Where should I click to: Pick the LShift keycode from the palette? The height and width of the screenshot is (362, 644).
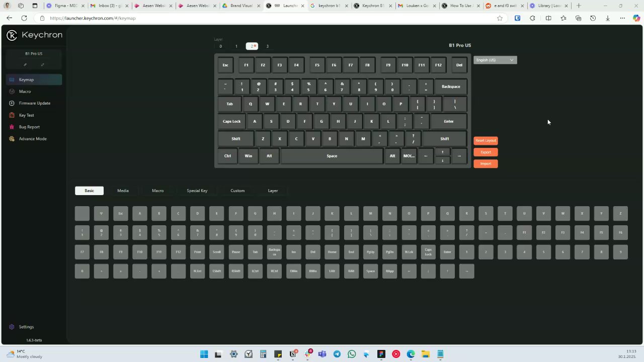coord(216,271)
